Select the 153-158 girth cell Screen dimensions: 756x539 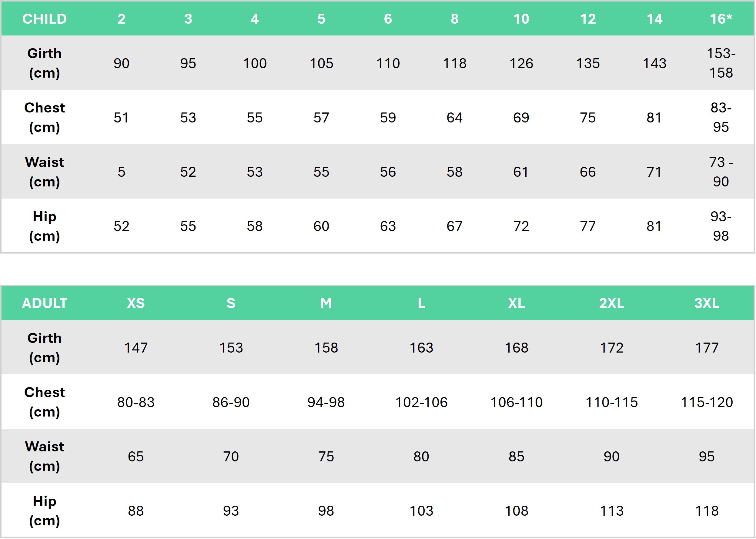tap(721, 63)
